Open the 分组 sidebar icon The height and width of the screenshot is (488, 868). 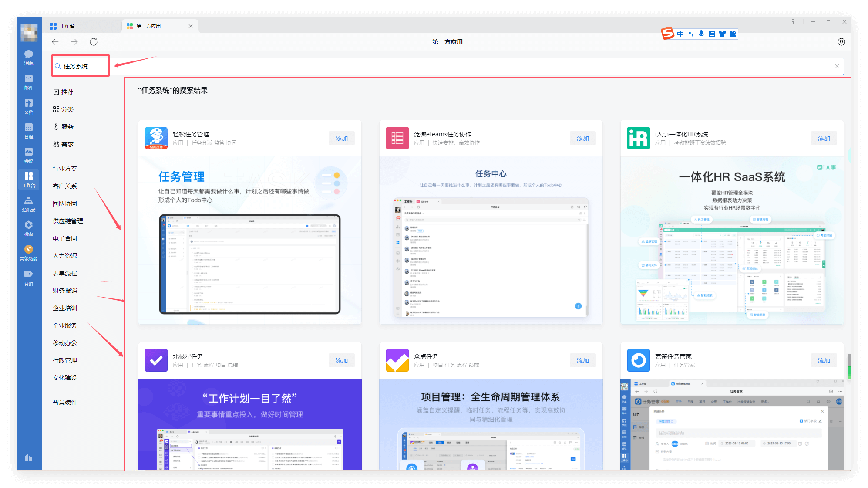pos(29,278)
